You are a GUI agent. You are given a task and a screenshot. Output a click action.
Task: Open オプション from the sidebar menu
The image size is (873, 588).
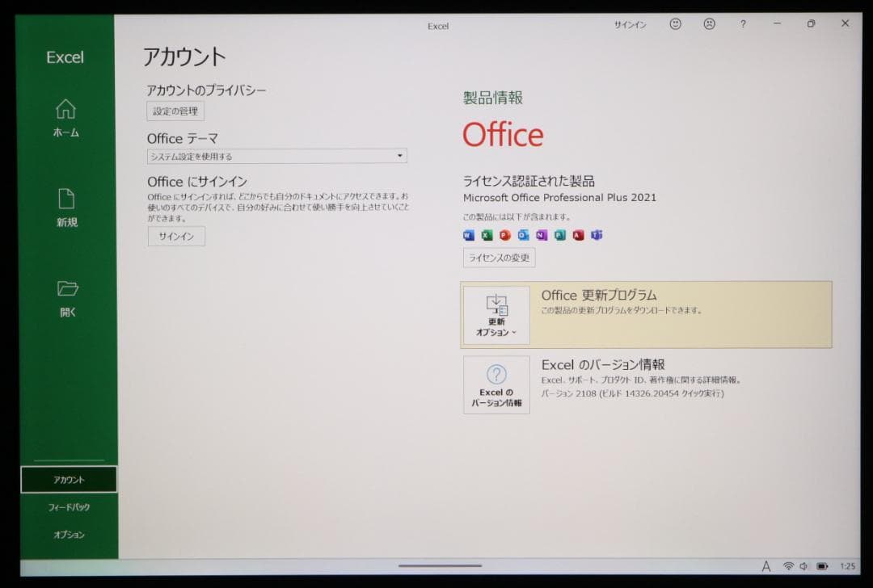69,534
